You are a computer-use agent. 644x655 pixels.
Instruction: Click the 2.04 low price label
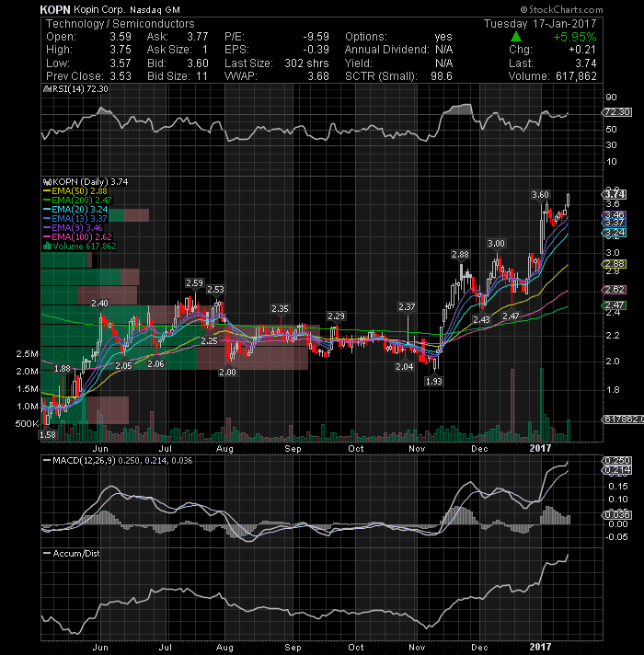[x=404, y=366]
